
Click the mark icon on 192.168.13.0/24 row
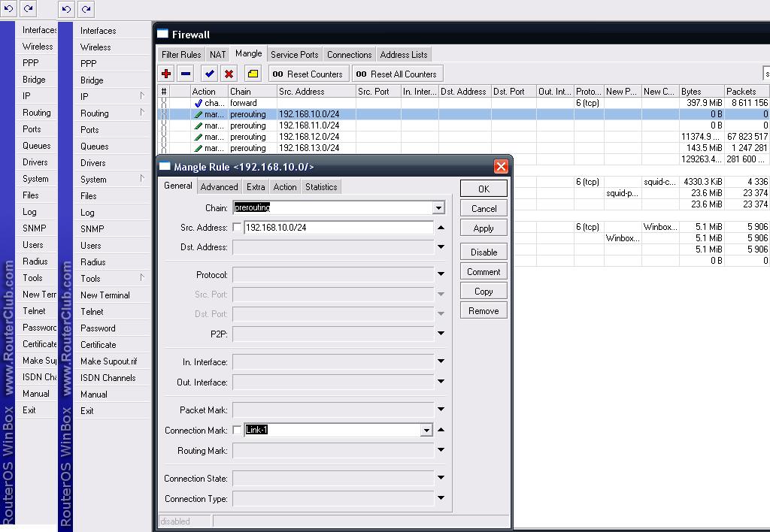pyautogui.click(x=199, y=148)
